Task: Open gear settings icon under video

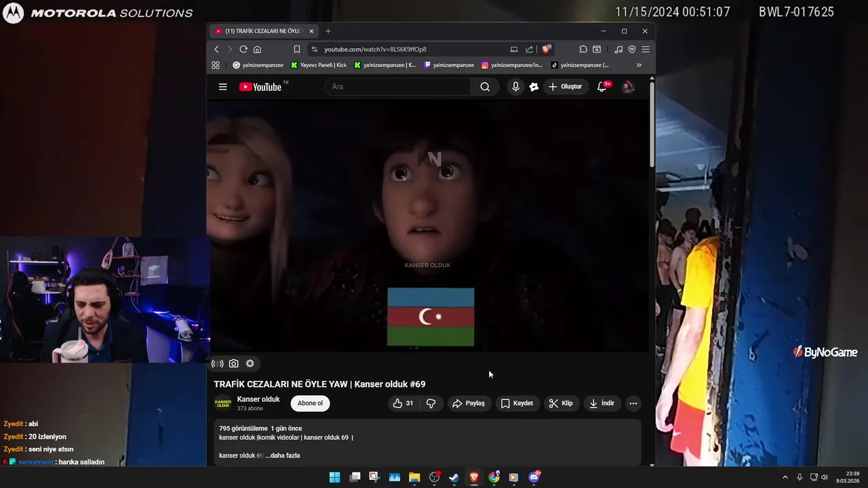Action: click(250, 364)
